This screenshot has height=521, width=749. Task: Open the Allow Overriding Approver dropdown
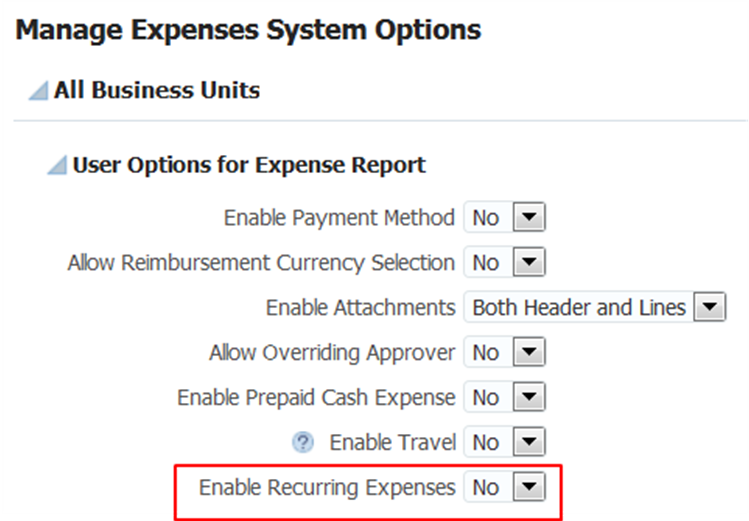tap(531, 352)
